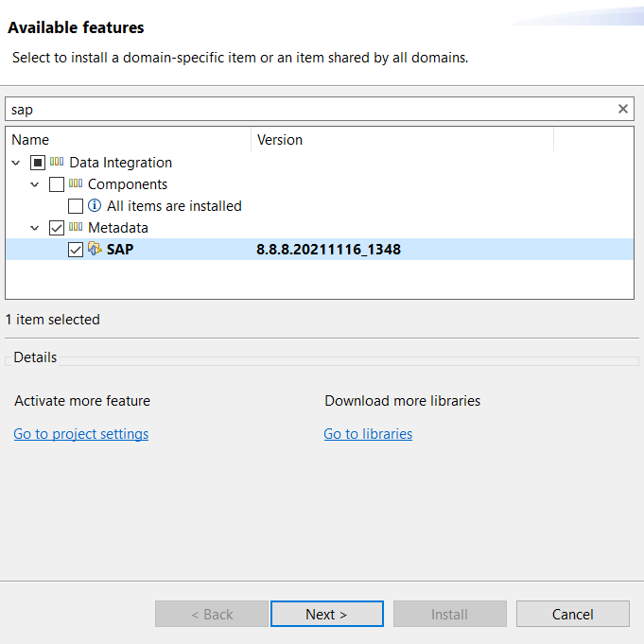Open the Go to project settings link

point(81,434)
